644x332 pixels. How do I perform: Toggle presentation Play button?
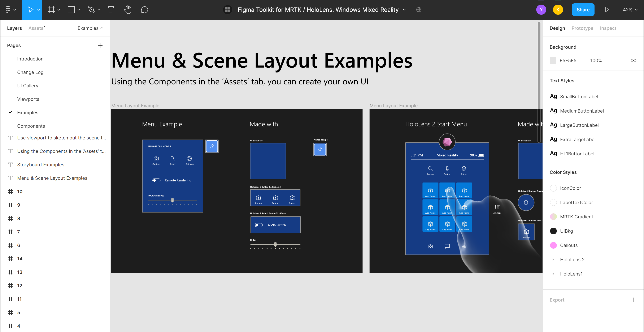(x=607, y=9)
